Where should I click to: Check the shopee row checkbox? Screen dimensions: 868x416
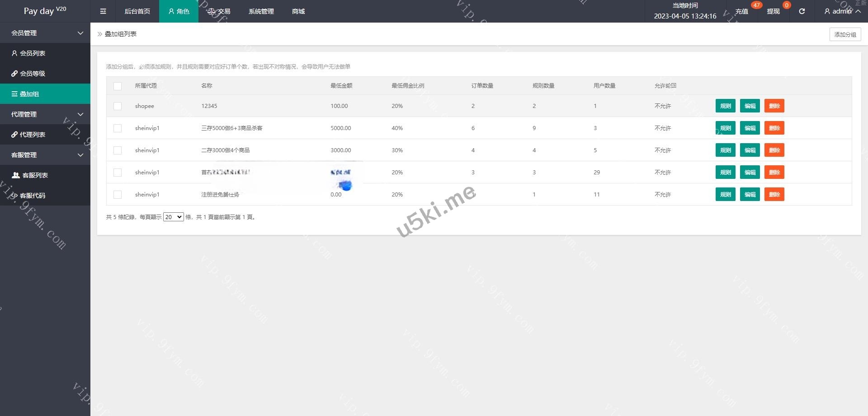click(118, 106)
